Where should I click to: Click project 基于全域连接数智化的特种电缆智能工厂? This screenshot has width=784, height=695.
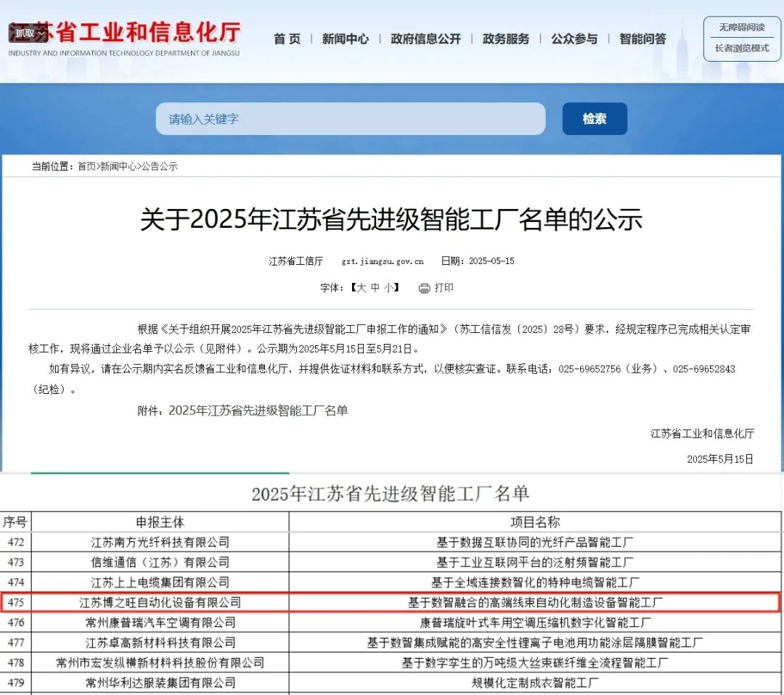point(535,582)
